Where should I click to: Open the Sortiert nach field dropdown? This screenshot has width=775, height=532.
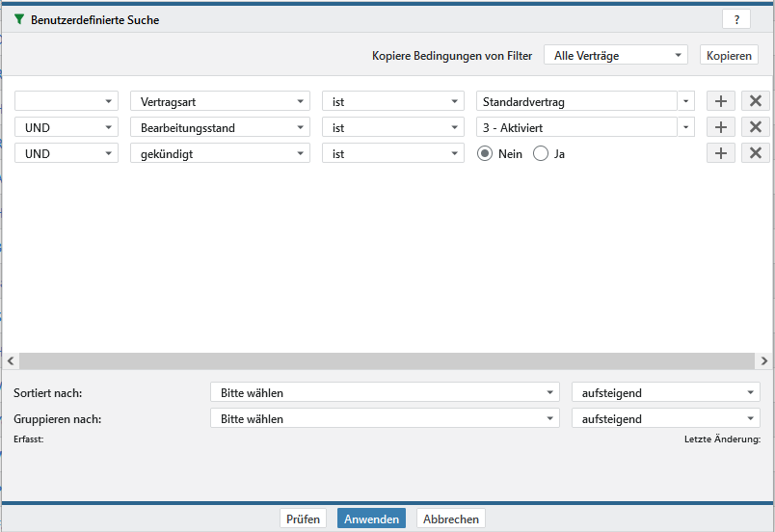[x=384, y=393]
